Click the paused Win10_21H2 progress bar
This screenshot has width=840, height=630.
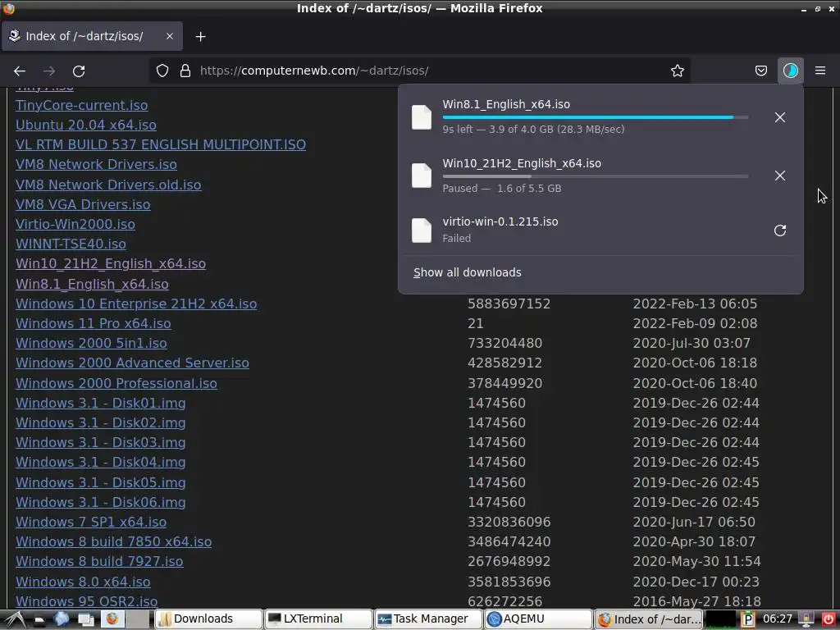[x=596, y=176]
